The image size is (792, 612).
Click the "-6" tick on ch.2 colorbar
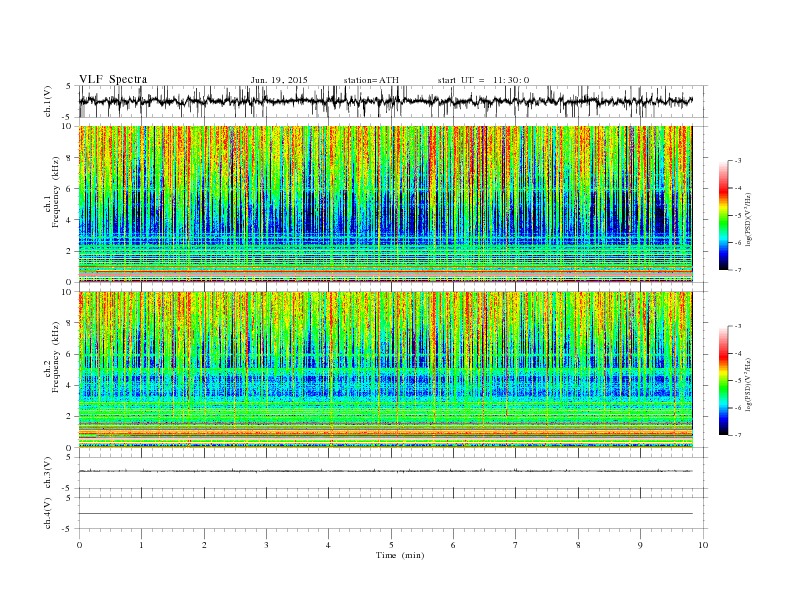click(x=738, y=408)
